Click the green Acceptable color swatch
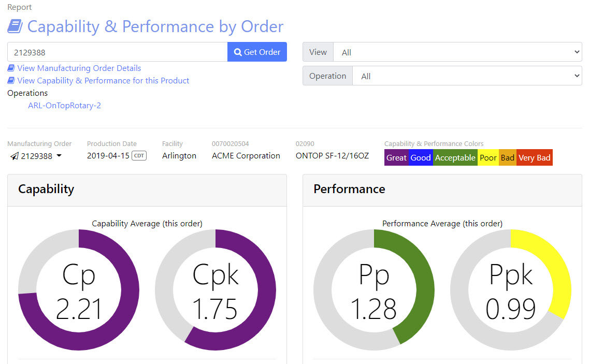The width and height of the screenshot is (589, 364). pyautogui.click(x=455, y=158)
